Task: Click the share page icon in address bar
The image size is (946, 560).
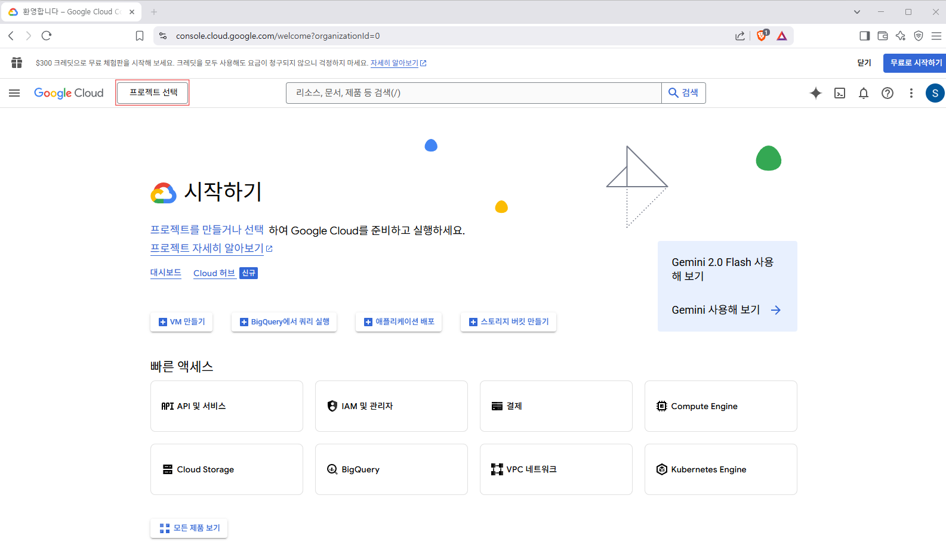Action: [x=740, y=36]
